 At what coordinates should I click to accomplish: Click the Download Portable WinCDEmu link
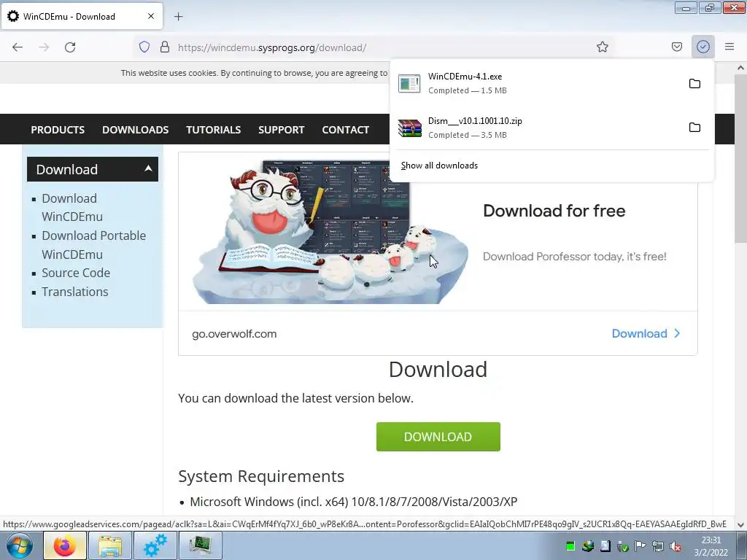[x=93, y=245]
